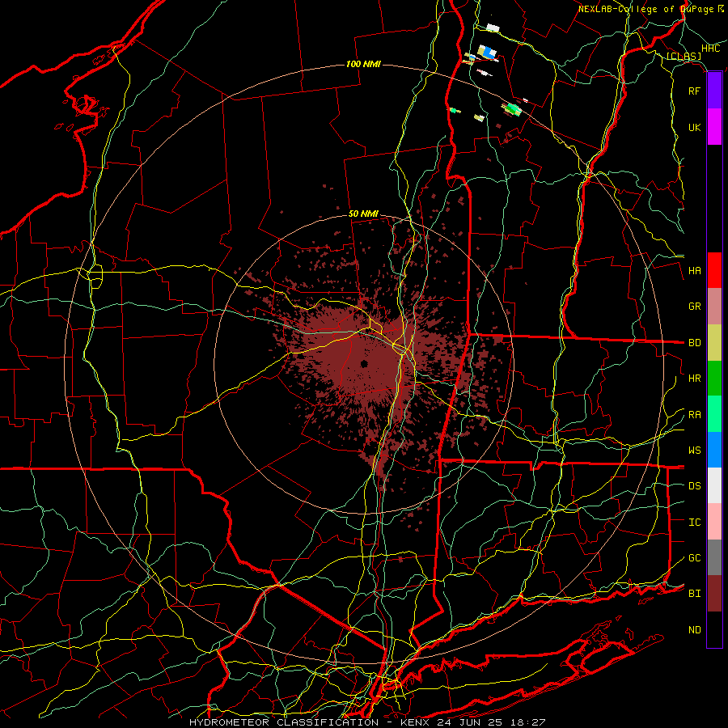Viewport: 728px width, 728px height.
Task: Click the BI legend label
Action: tap(695, 594)
